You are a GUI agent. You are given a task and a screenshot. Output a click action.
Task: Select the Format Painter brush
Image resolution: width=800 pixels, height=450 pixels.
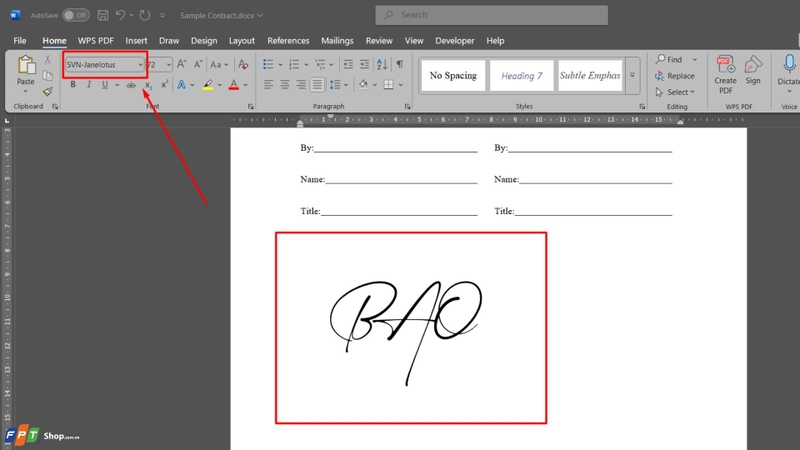(x=47, y=92)
